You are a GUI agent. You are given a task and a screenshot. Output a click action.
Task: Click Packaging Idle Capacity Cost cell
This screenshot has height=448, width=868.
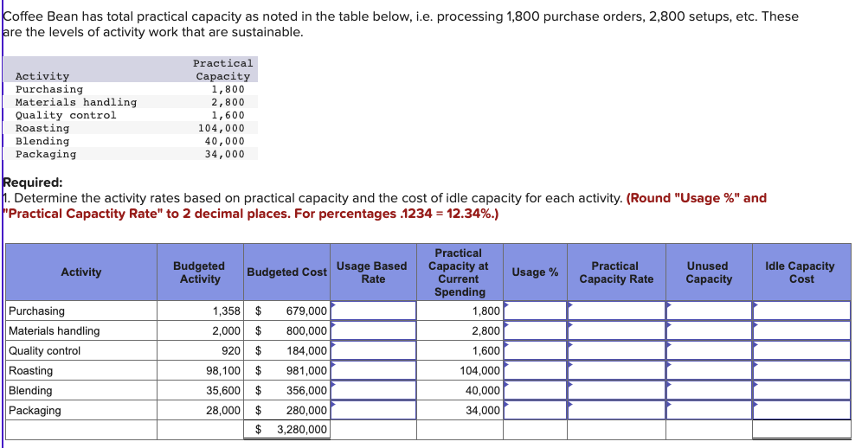point(801,411)
